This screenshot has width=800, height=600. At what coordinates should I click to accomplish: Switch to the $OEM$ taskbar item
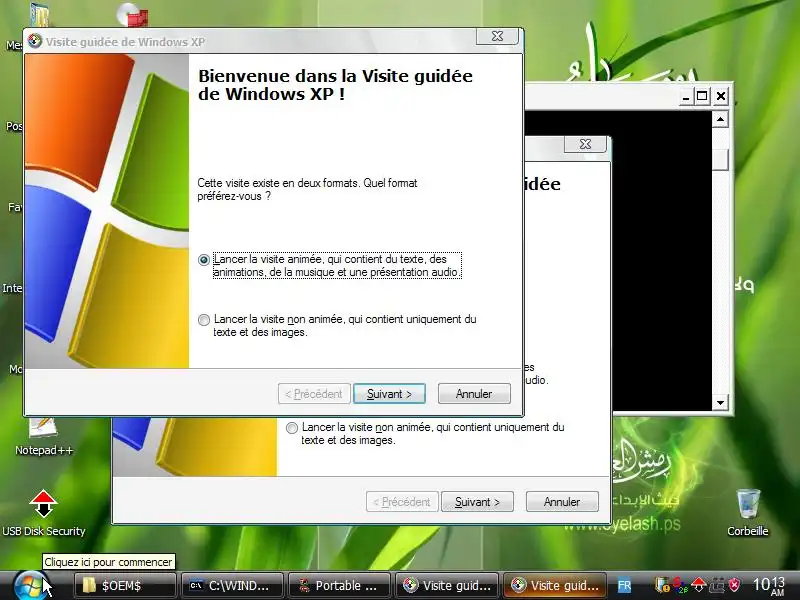point(126,586)
